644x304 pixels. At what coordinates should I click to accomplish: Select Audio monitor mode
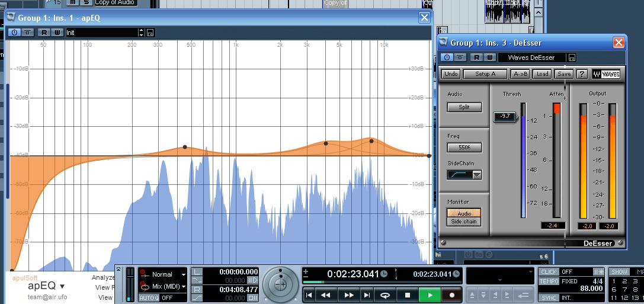[464, 213]
